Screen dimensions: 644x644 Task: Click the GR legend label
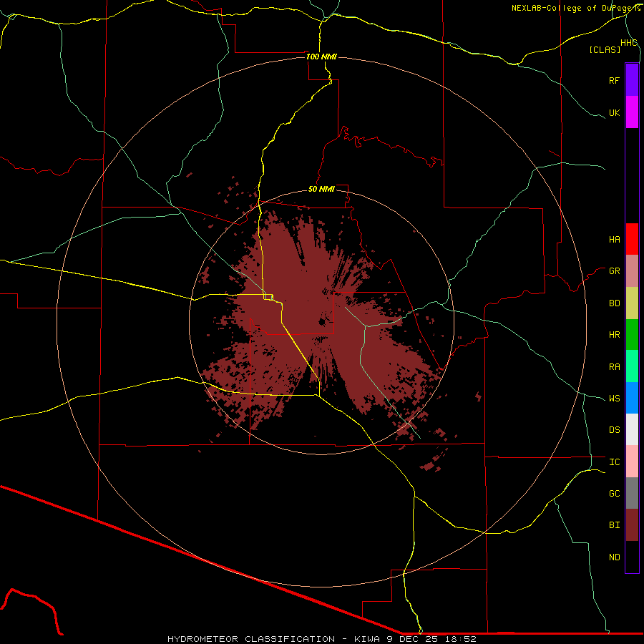tap(614, 271)
